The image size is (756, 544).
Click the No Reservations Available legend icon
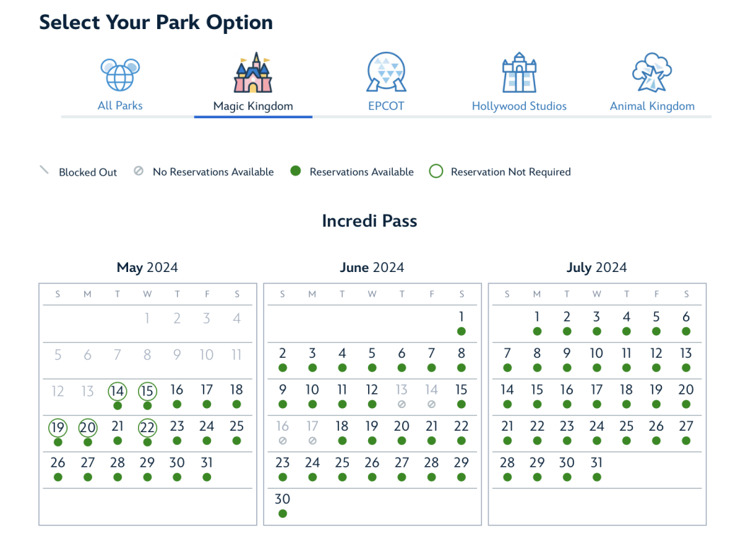pos(139,171)
